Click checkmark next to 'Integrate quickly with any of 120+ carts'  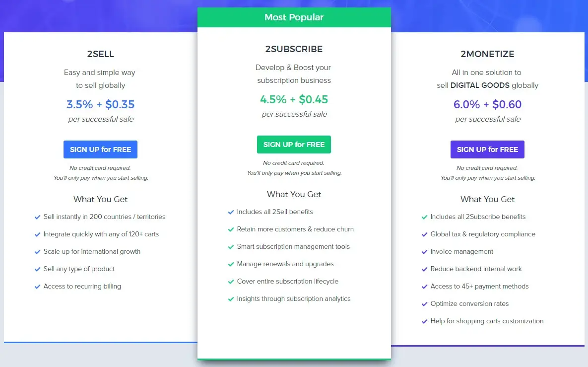(37, 234)
